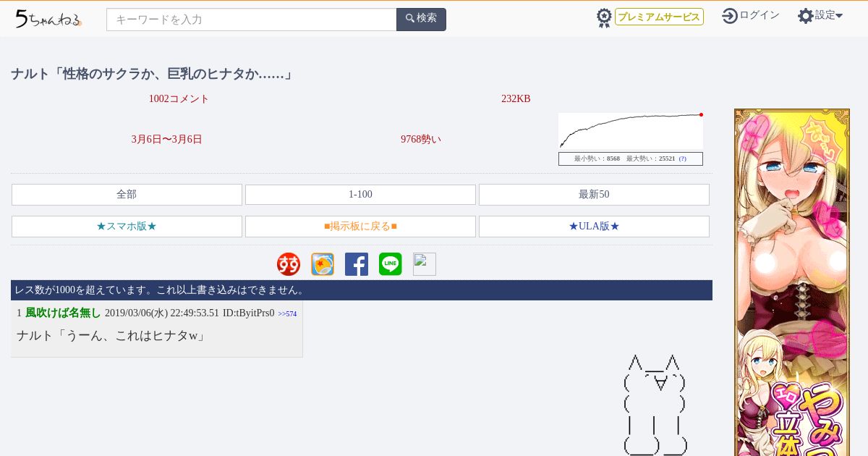Click the dragon ball star share icon
868x456 pixels.
323,264
